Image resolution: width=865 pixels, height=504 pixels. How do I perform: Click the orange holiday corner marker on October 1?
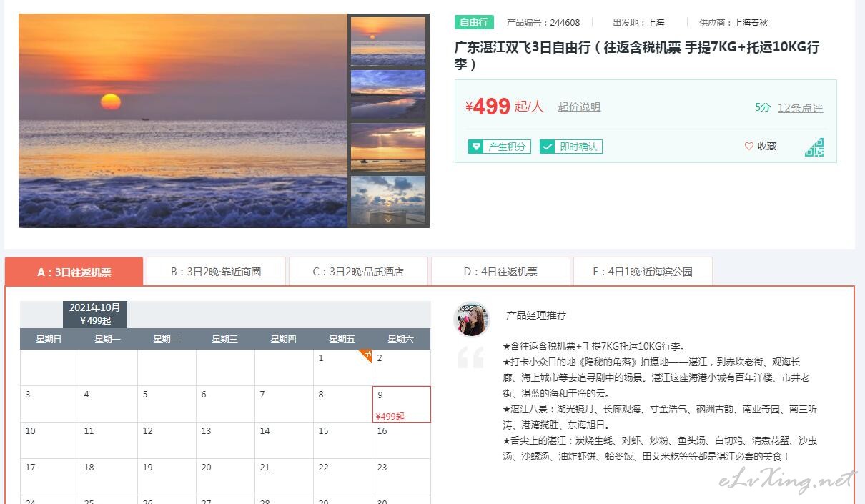tap(366, 355)
